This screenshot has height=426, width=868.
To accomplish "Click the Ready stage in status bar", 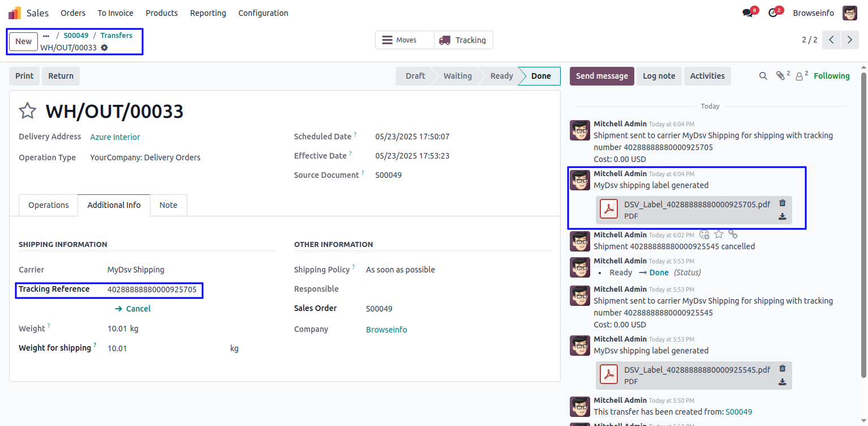I will [x=501, y=76].
